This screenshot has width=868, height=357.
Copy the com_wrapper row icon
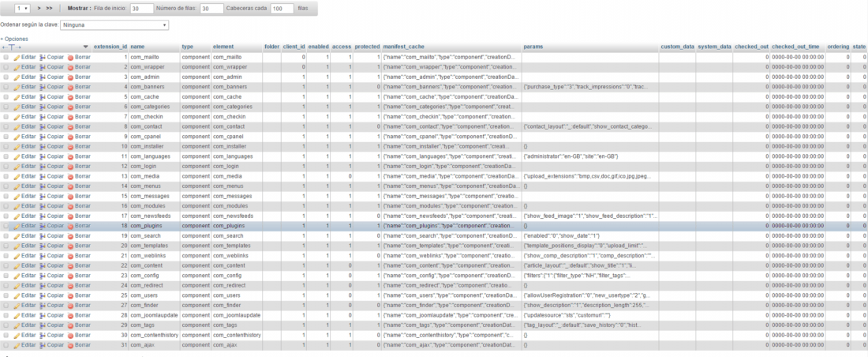[43, 67]
